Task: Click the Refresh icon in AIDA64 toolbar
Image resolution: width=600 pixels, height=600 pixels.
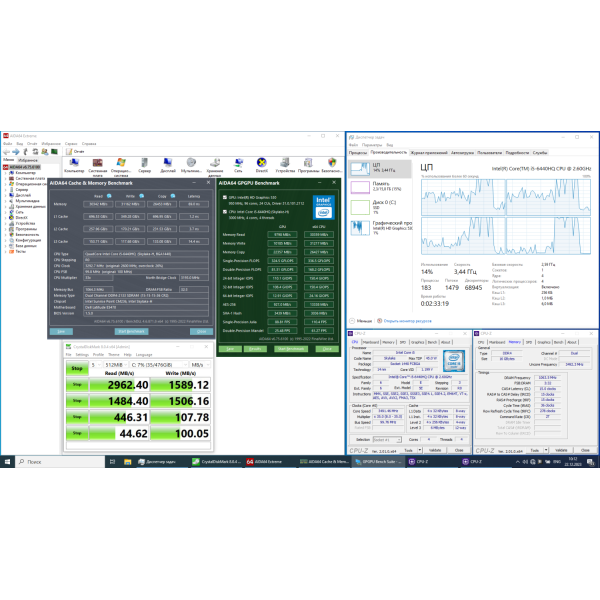Action: tap(35, 152)
